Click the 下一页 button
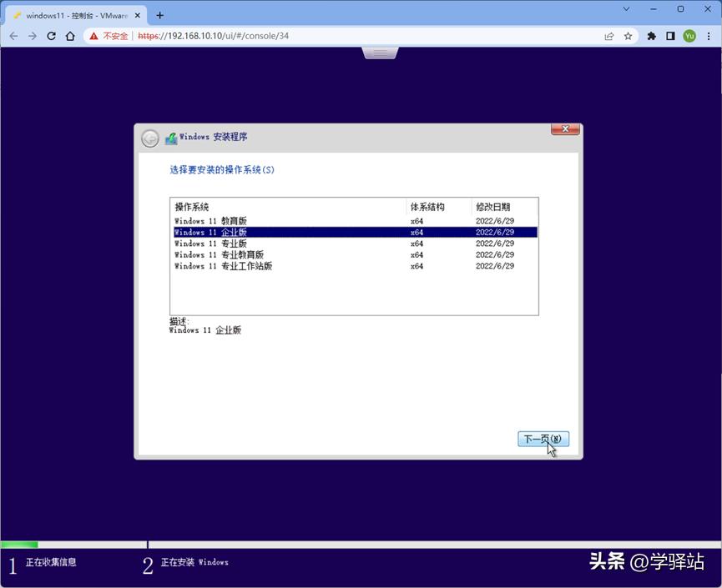Screen dimensions: 722x588 tap(543, 439)
